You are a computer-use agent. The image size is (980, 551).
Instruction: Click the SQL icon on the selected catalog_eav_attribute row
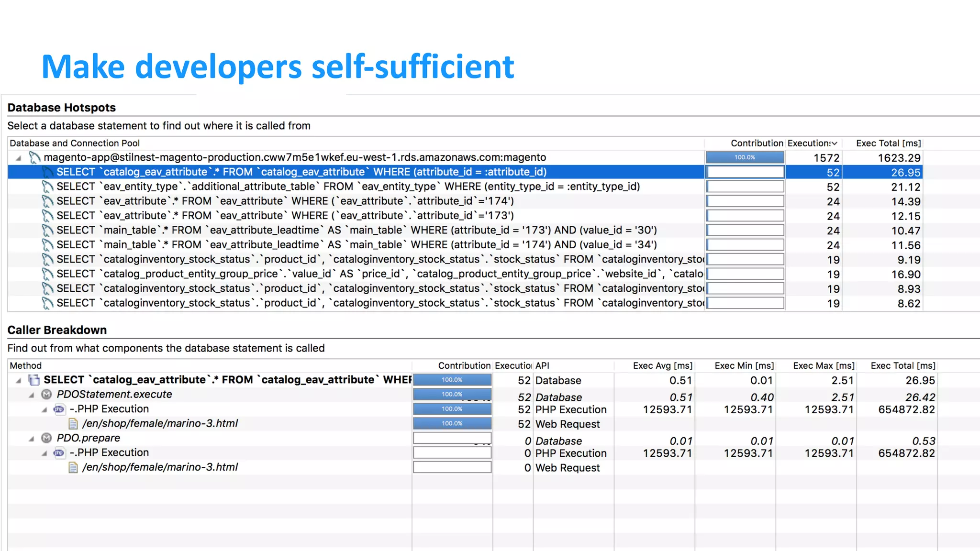[x=47, y=172]
